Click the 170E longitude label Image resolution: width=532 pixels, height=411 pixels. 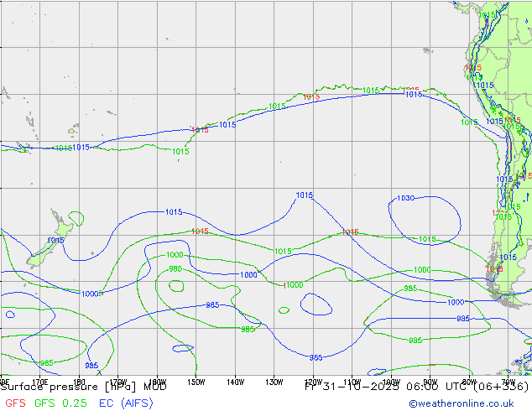pyautogui.click(x=40, y=382)
